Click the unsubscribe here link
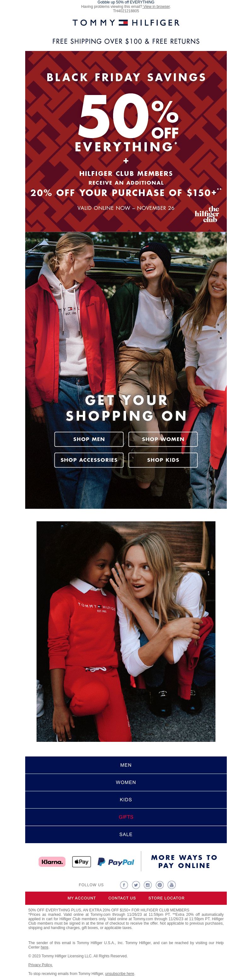Screen dimensions: 252x980 coord(119,973)
